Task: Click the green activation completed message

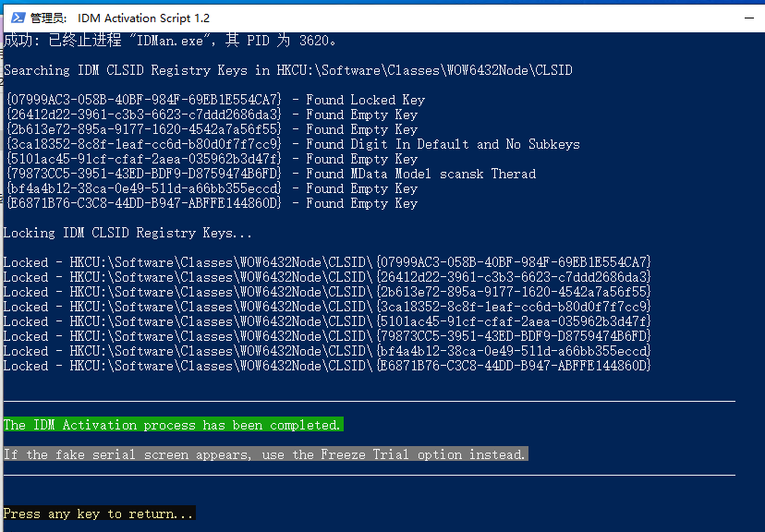Action: pyautogui.click(x=172, y=425)
